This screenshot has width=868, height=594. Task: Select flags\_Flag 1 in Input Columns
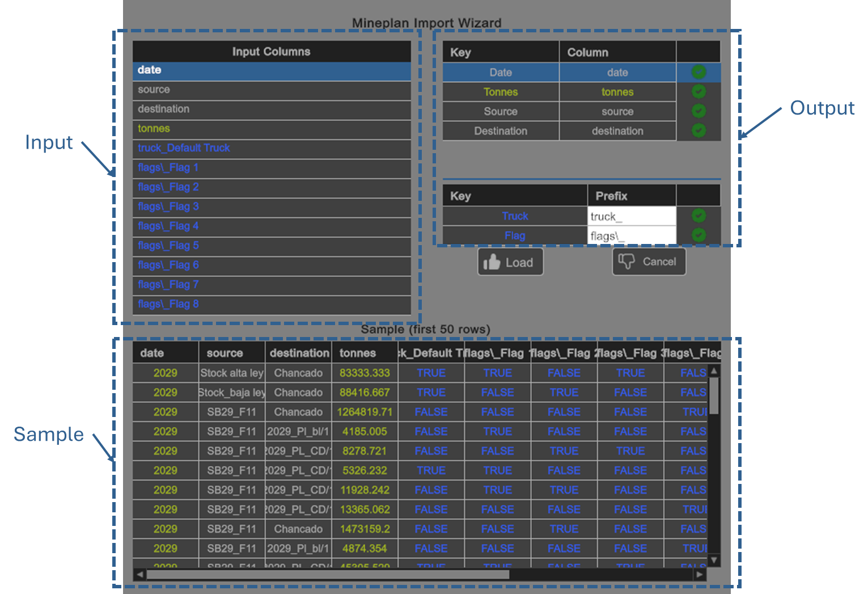pos(272,168)
